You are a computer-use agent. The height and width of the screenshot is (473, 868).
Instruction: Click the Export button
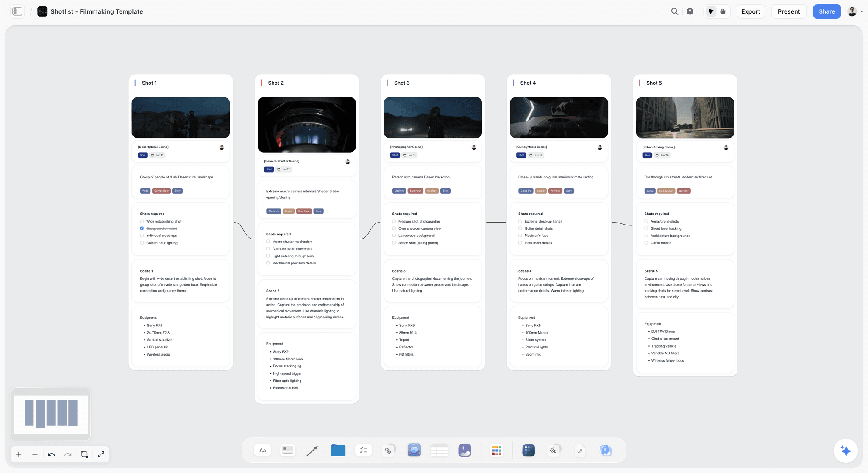[x=751, y=11]
